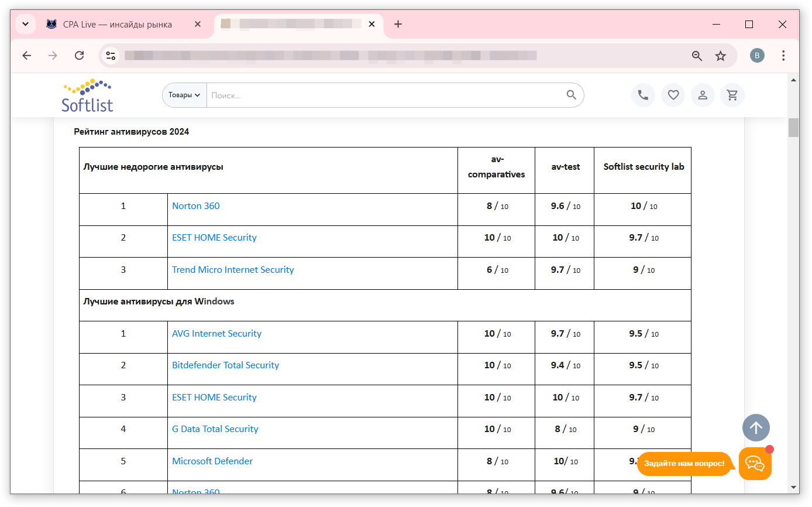Open G Data Total Security link

215,429
